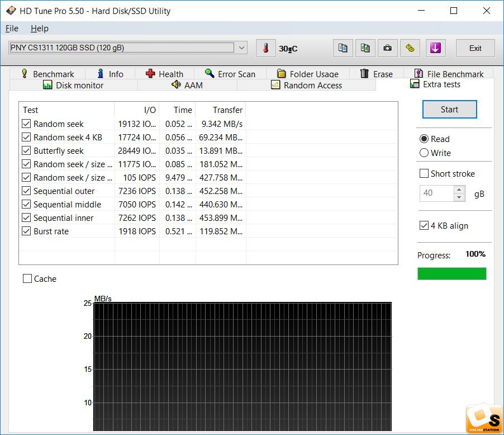Expand the PNY CS1311 drive dropdown
The image size is (504, 435).
coord(241,48)
